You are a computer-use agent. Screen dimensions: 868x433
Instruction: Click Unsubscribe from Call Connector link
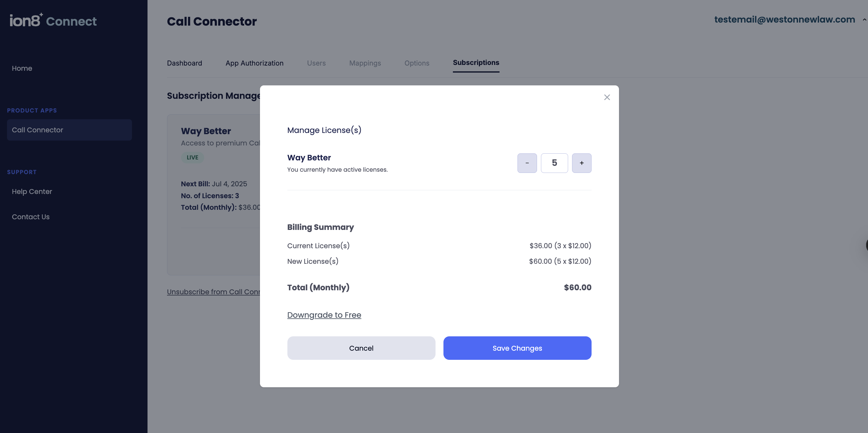[x=214, y=292]
